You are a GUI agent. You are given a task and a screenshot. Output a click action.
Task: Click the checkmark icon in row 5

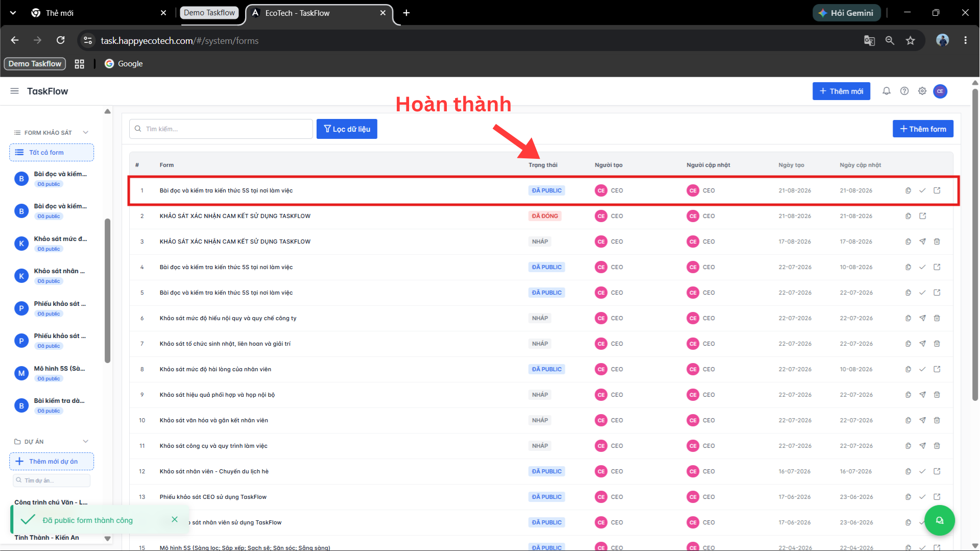coord(922,293)
